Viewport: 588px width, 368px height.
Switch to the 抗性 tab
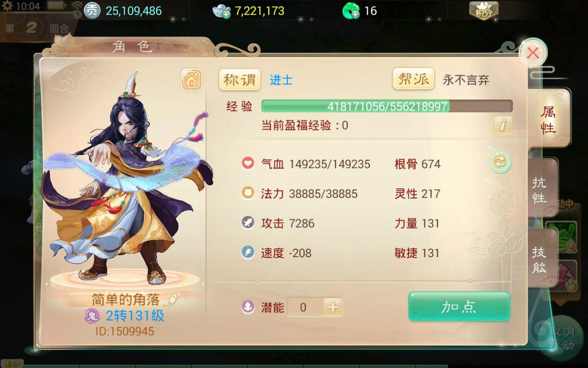tap(539, 190)
